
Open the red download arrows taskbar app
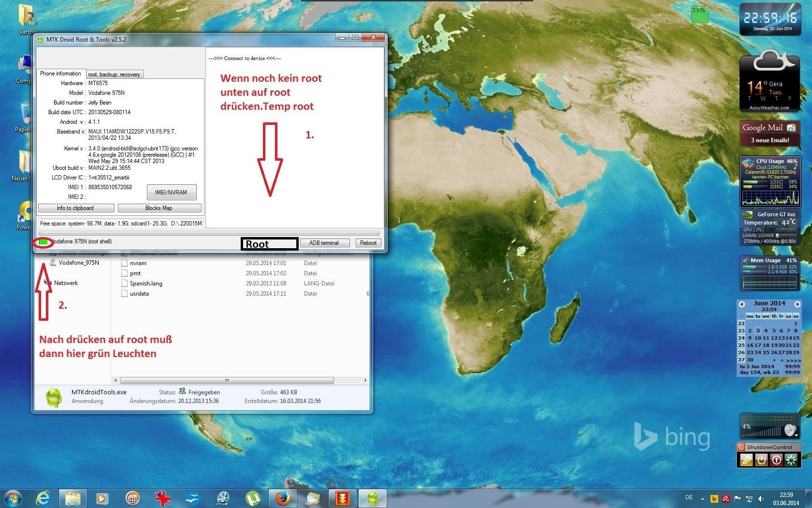[x=343, y=498]
